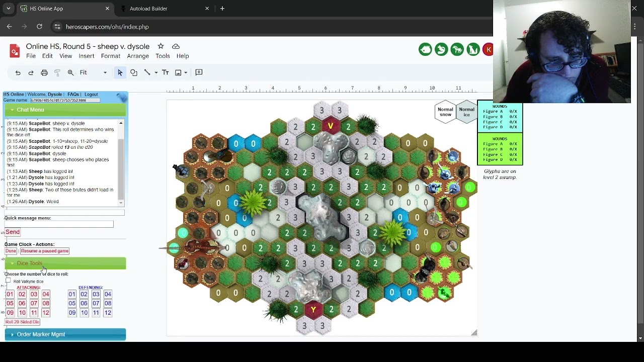Open the Tools menu

(x=163, y=56)
